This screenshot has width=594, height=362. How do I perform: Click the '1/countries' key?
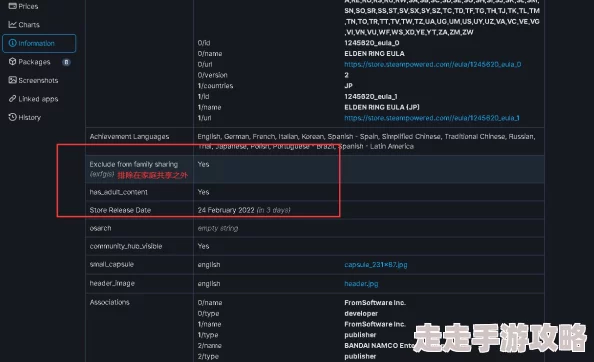(215, 86)
